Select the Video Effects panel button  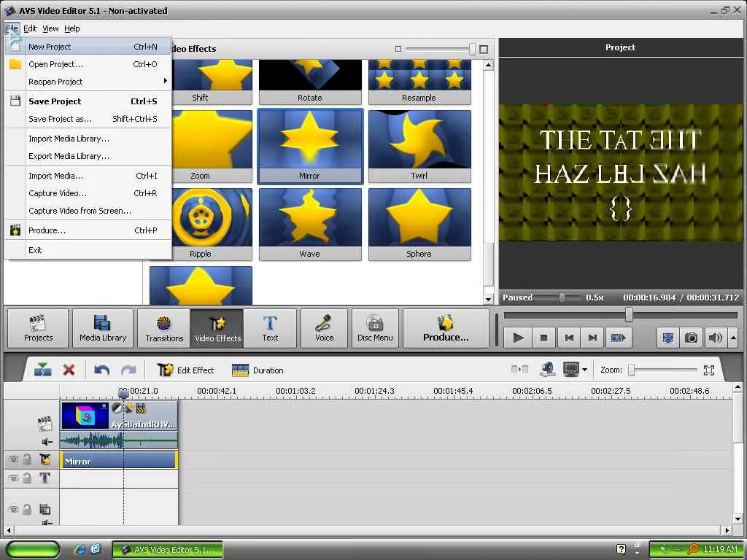pyautogui.click(x=217, y=329)
